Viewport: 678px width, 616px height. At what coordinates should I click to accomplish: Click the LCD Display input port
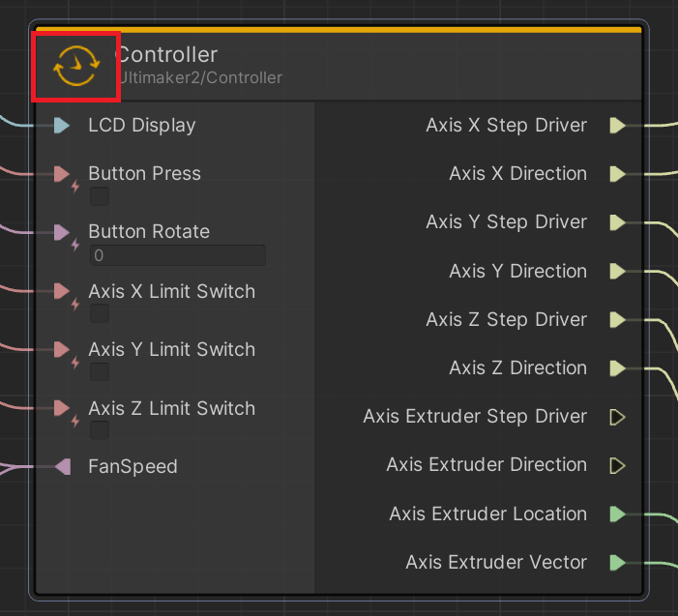click(62, 125)
